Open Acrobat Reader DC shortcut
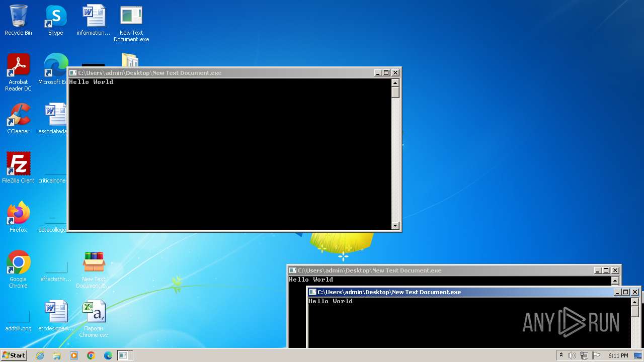644x362 pixels. [18, 72]
